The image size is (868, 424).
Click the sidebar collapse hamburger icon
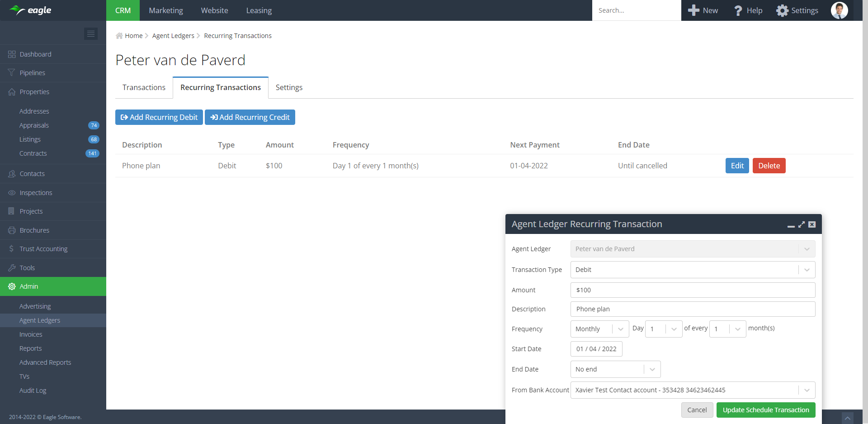pos(91,34)
